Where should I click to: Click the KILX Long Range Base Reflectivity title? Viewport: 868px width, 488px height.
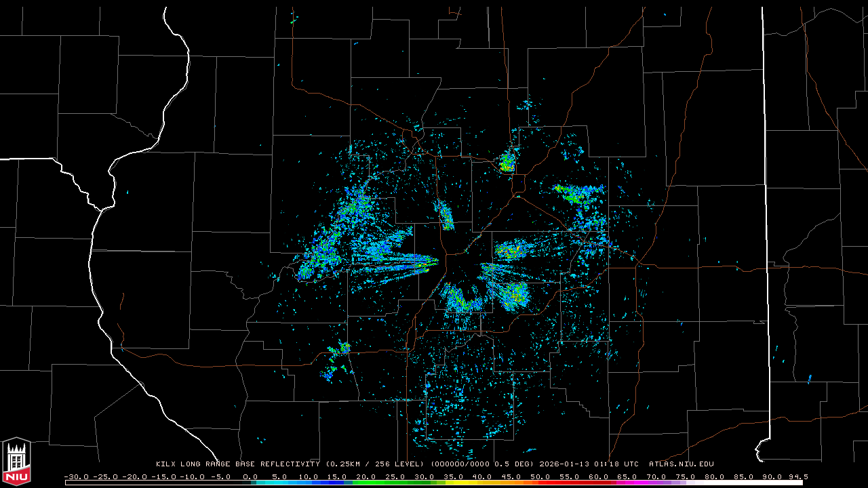(x=237, y=464)
